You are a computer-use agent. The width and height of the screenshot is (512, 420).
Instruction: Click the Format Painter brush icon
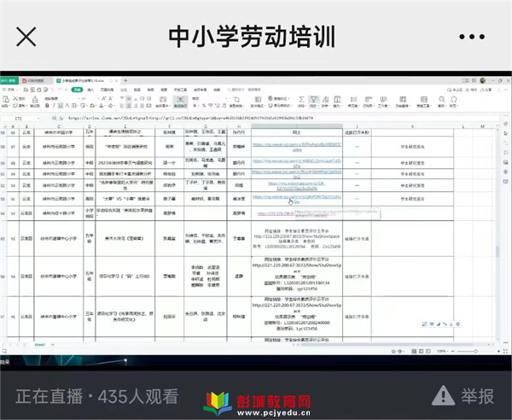pos(35,99)
